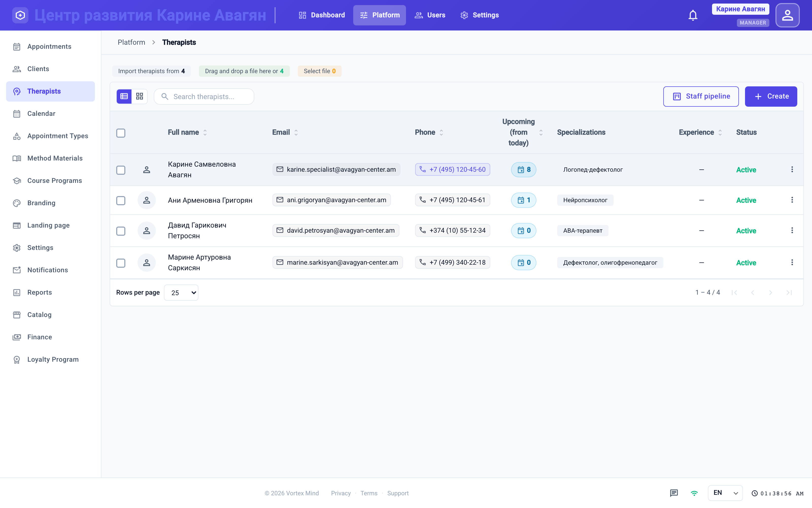The height and width of the screenshot is (508, 812).
Task: Switch to list view
Action: click(x=124, y=97)
